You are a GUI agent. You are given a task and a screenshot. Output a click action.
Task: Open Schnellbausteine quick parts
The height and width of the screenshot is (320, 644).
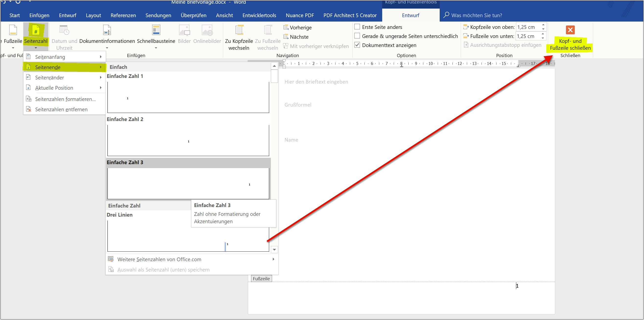click(x=156, y=37)
